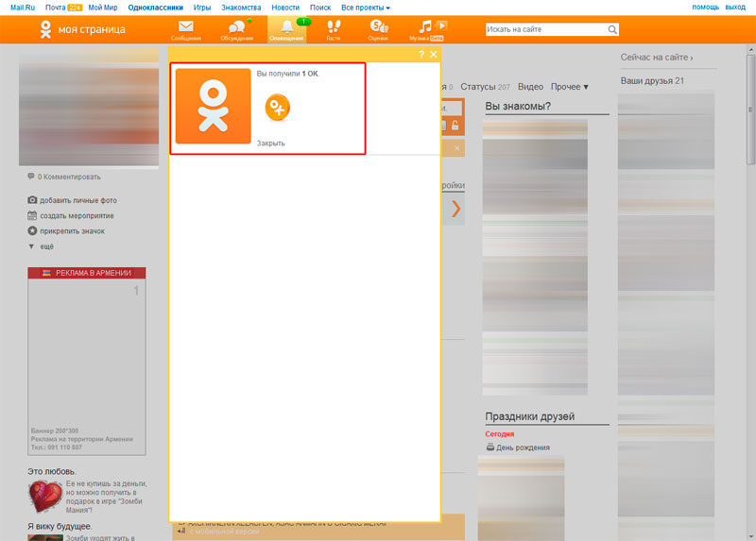Click Вы знакомы? heading
756x541 pixels.
[x=518, y=106]
